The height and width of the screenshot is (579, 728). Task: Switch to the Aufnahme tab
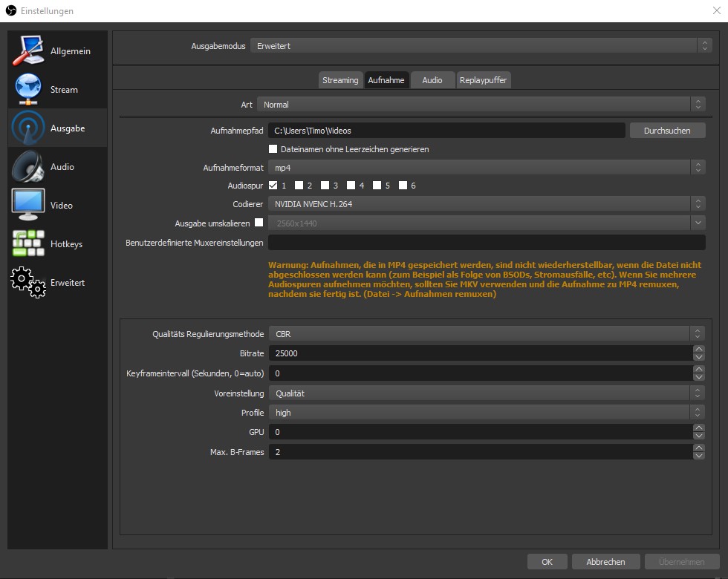[x=386, y=80]
